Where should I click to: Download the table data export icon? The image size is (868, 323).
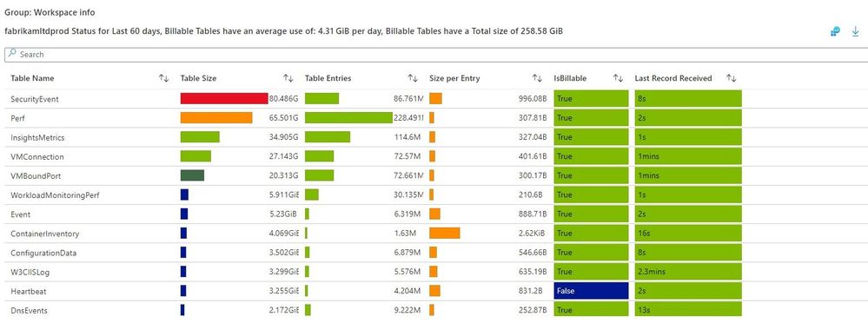(x=855, y=31)
